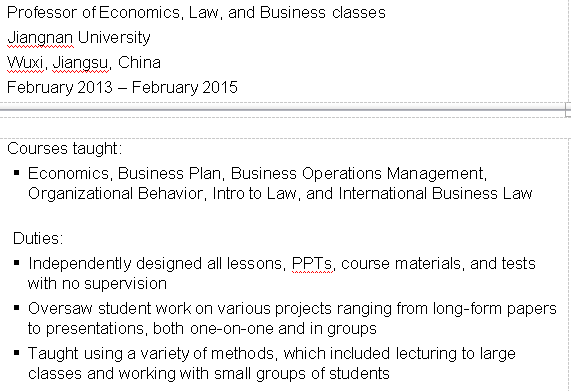Place cursor in "Courses taught:" heading
This screenshot has width=571, height=391.
64,149
